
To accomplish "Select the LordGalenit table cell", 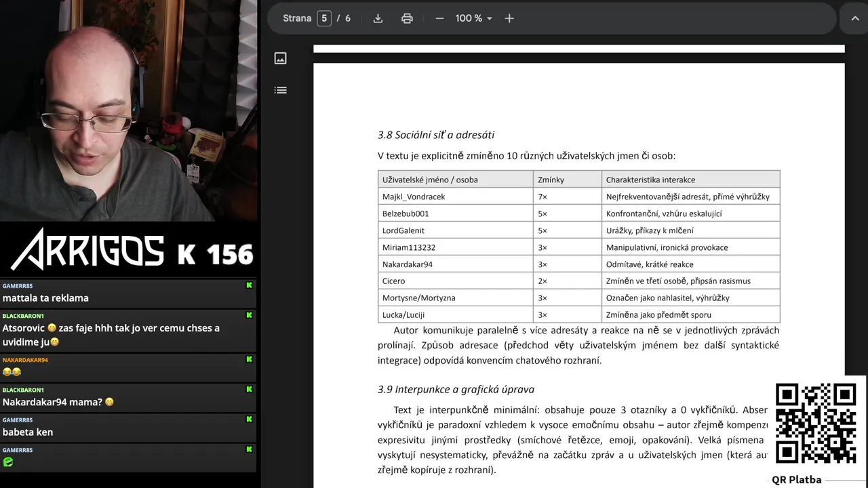I will [x=456, y=230].
